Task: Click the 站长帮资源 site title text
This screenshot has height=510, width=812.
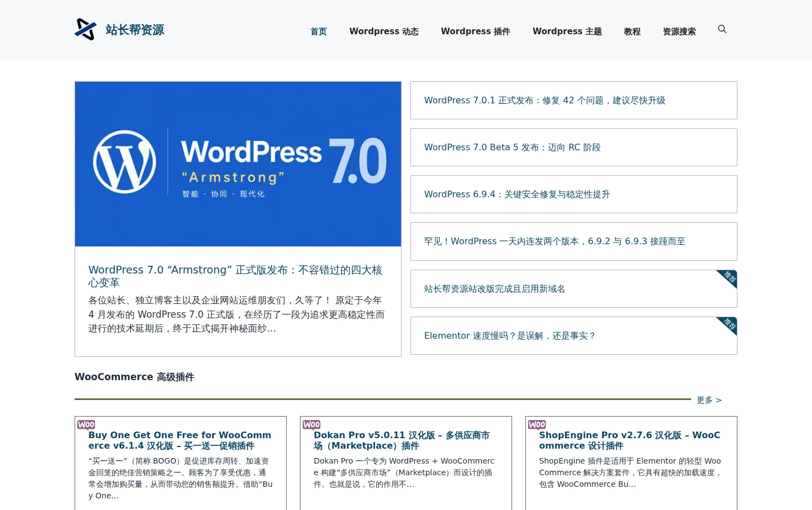Action: tap(135, 30)
